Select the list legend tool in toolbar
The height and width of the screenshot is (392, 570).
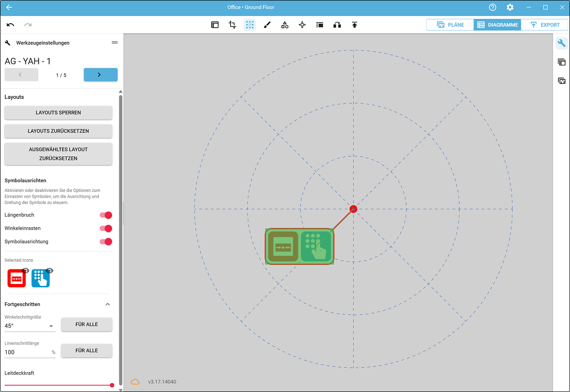coord(320,25)
